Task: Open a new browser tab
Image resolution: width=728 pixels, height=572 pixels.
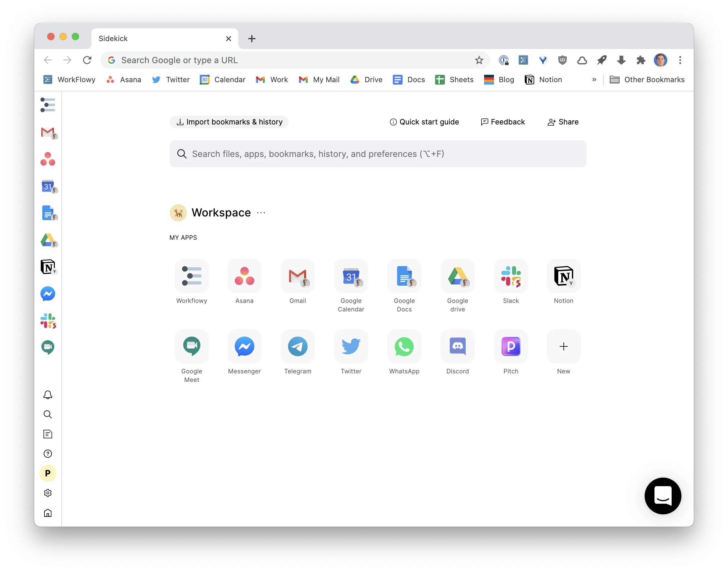Action: coord(252,39)
